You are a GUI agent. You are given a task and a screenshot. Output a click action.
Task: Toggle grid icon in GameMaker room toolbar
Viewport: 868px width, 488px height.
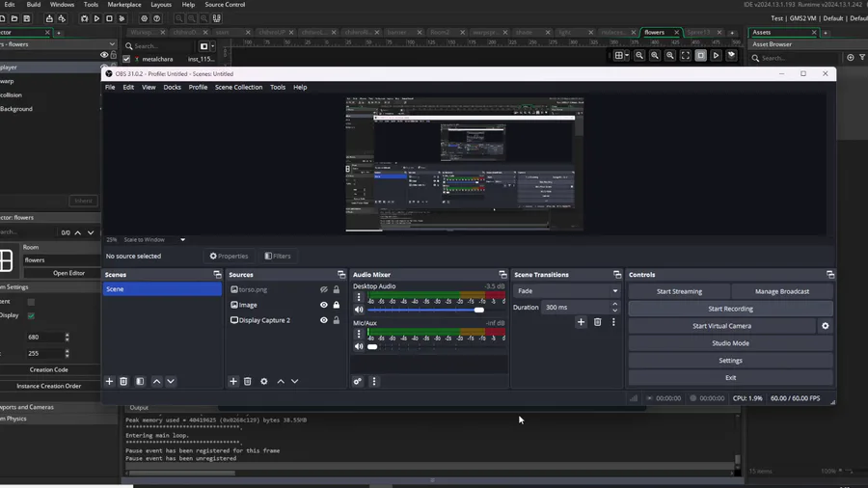coord(619,55)
